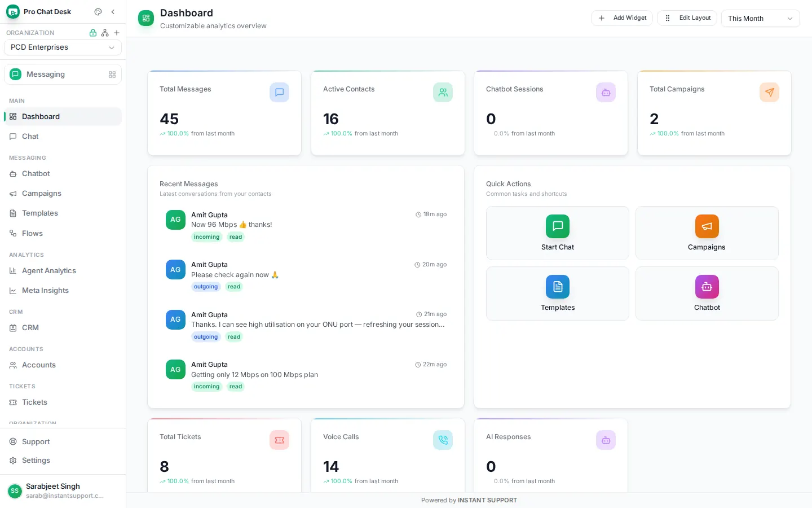Click the lock icon beside ORGANIZATION
This screenshot has width=812, height=508.
pyautogui.click(x=93, y=33)
